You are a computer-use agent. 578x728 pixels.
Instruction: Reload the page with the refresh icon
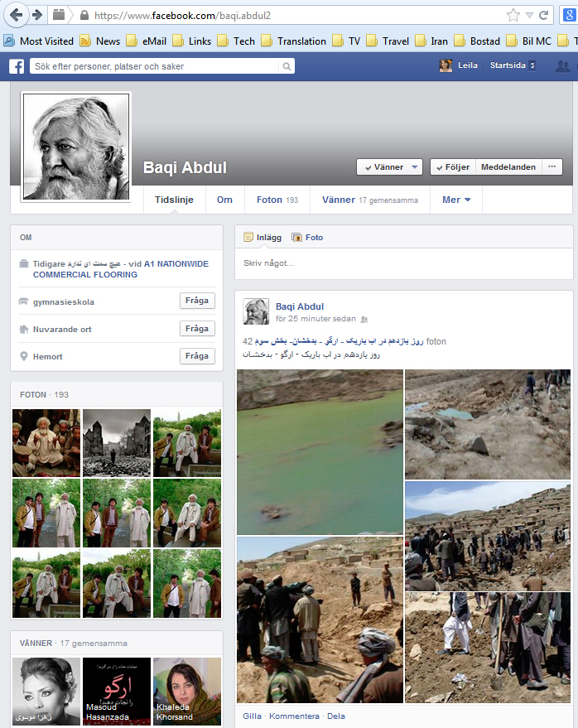(544, 15)
